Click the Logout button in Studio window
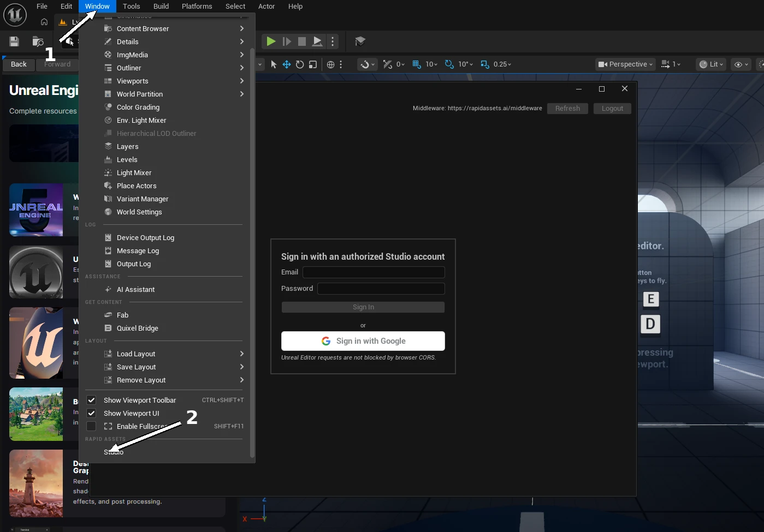 tap(612, 109)
